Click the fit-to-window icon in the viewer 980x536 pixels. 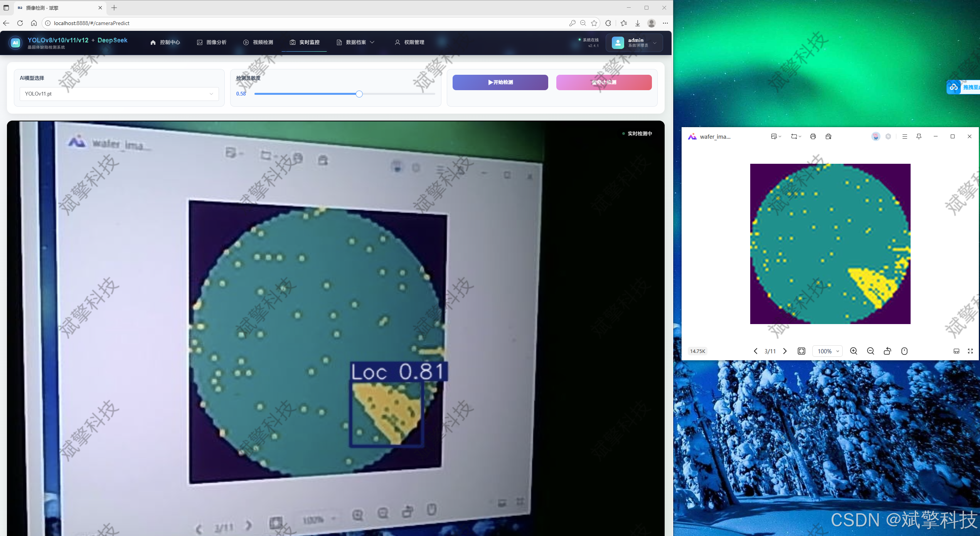pyautogui.click(x=802, y=351)
